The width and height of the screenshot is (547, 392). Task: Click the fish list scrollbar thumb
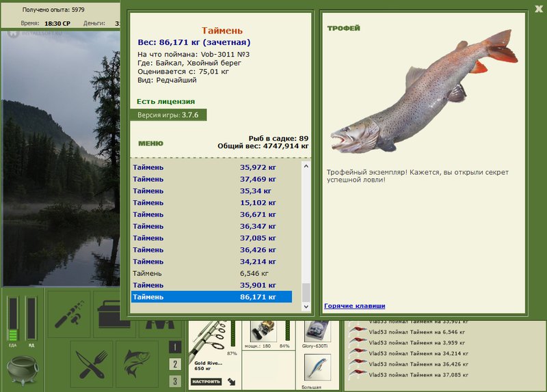click(306, 293)
